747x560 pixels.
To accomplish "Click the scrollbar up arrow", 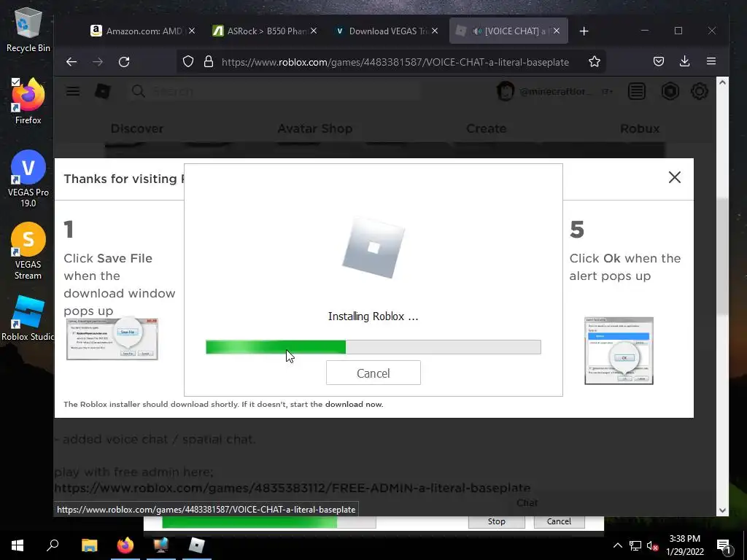I will [x=722, y=82].
